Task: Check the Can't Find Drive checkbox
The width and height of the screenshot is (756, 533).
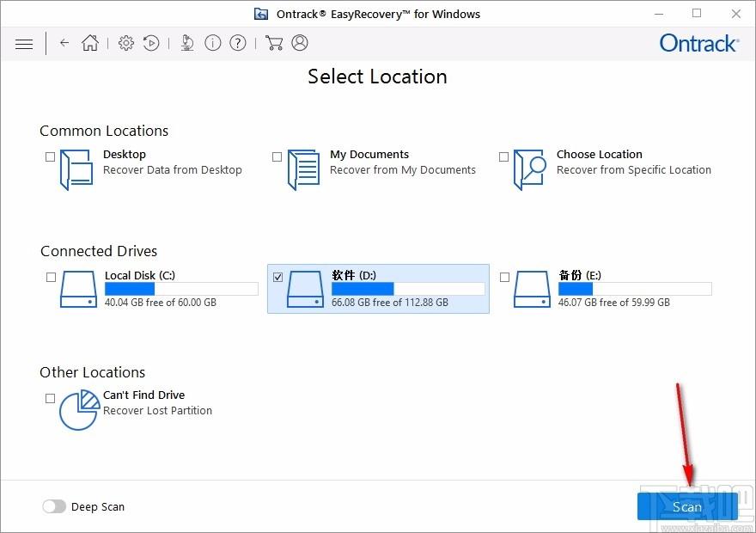Action: (50, 398)
